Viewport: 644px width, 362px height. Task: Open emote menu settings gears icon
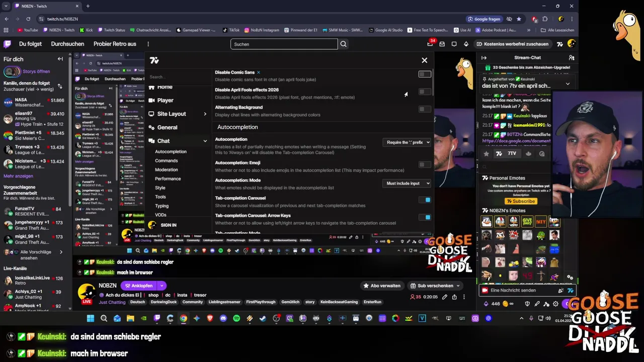pos(570,277)
